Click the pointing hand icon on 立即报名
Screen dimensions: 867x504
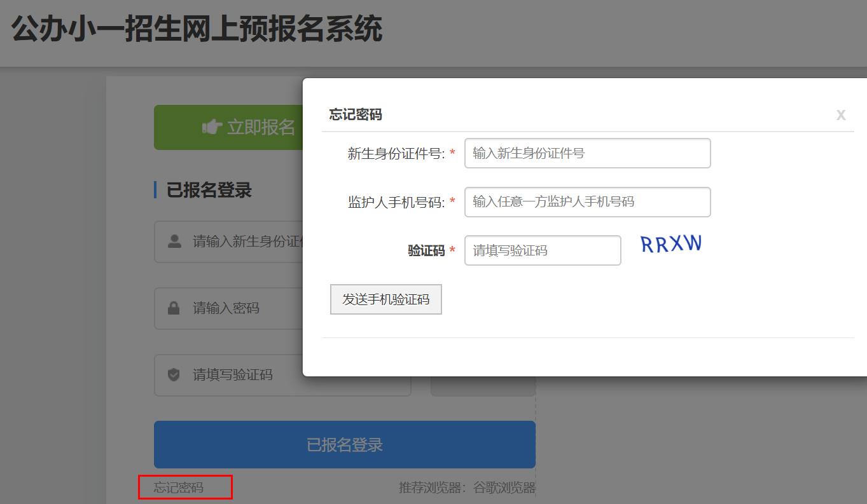pos(211,127)
